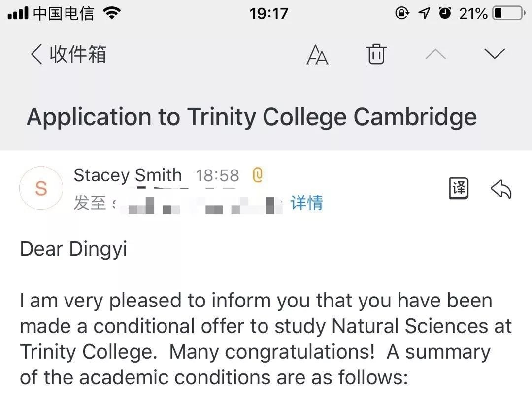The width and height of the screenshot is (532, 407).
Task: Tap sender avatar with letter S
Action: click(x=41, y=188)
